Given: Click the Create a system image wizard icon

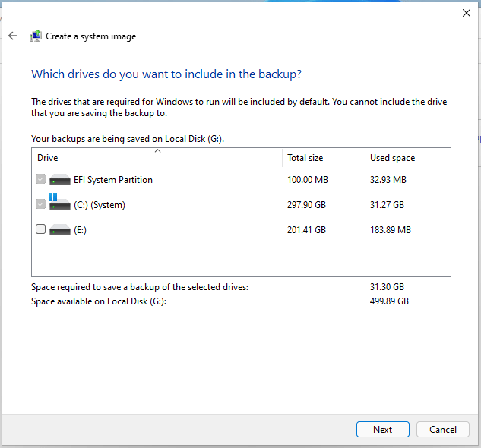Looking at the screenshot, I should click(x=36, y=36).
